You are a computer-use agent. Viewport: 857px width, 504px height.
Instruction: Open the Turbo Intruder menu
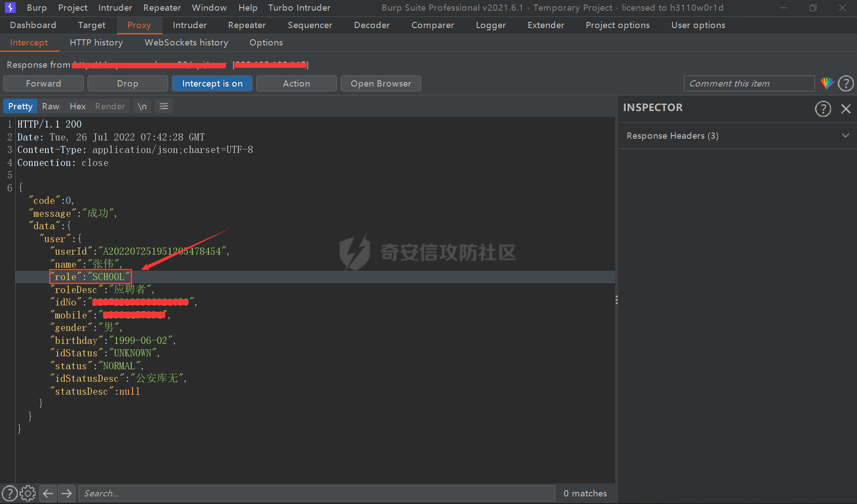[299, 8]
